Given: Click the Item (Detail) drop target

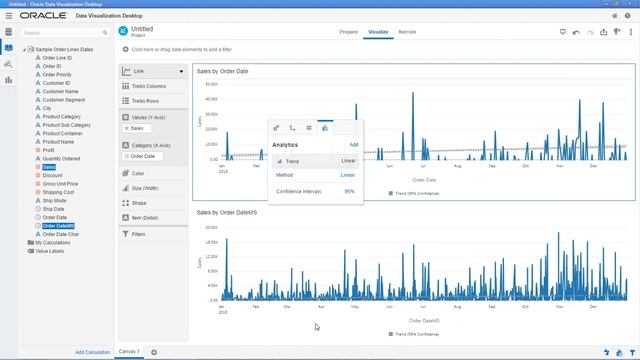Looking at the screenshot, I should (153, 218).
